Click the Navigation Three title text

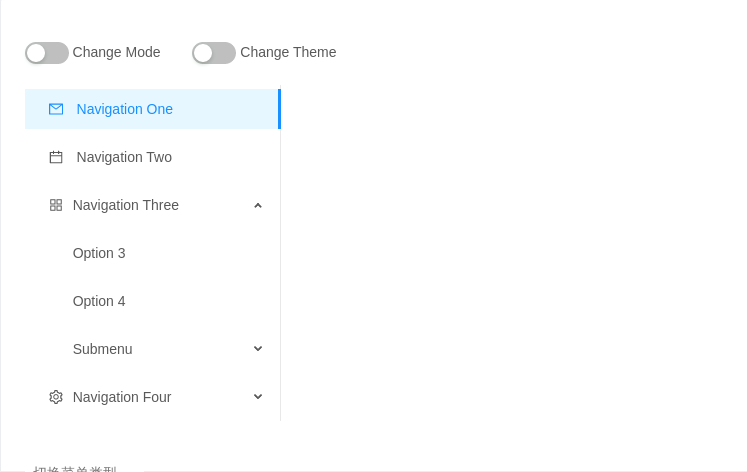126,205
